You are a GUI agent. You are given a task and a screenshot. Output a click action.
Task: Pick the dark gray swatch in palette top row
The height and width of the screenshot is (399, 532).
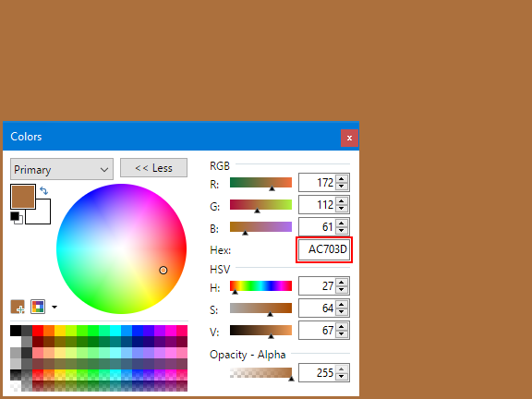27,331
